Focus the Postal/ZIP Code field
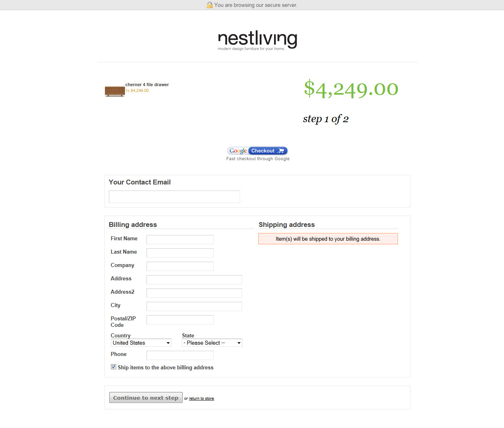 point(180,320)
